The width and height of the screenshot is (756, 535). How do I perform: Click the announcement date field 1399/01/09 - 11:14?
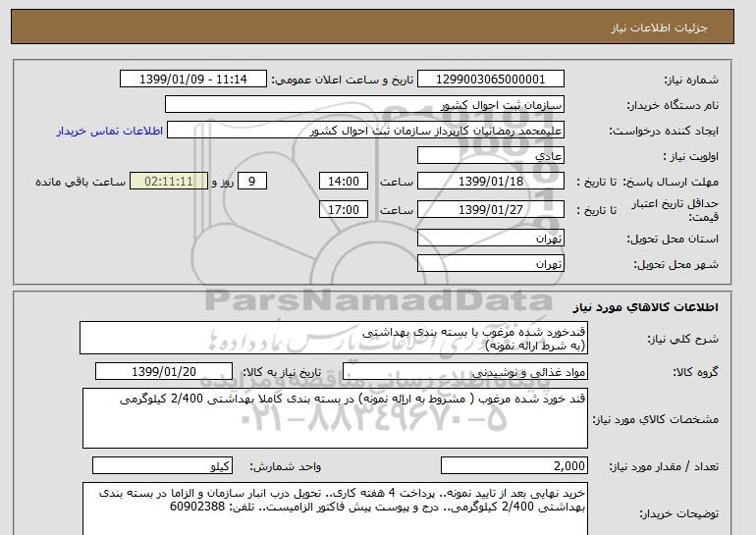192,80
